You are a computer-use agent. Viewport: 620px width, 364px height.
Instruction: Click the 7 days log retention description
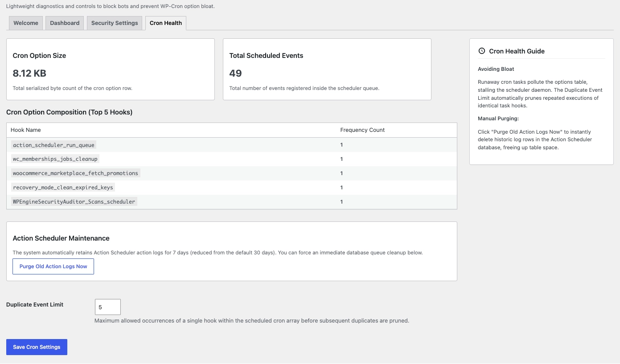coord(218,253)
